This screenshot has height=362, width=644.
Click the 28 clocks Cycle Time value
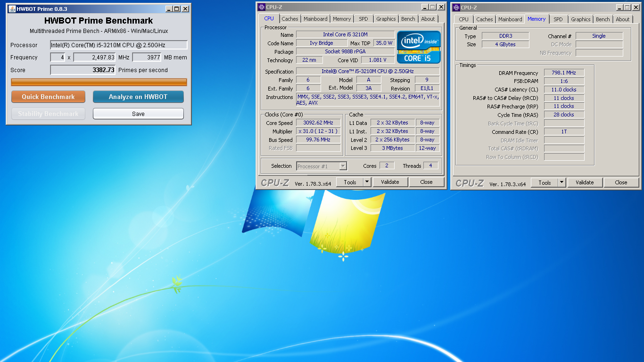[x=564, y=115]
